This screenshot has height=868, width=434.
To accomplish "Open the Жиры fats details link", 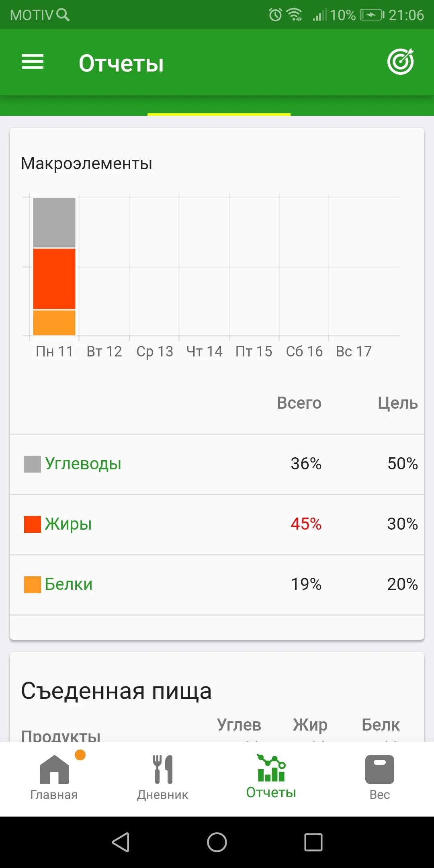I will tap(68, 524).
